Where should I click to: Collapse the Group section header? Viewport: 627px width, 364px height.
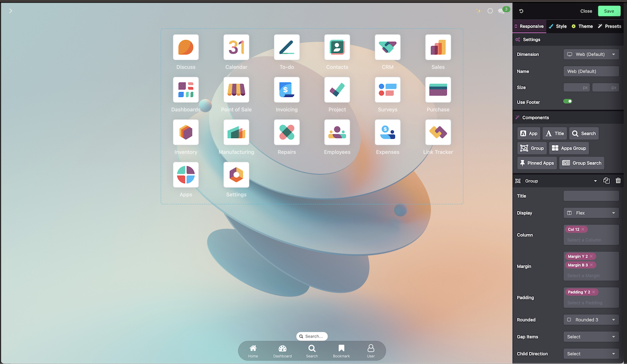coord(595,180)
